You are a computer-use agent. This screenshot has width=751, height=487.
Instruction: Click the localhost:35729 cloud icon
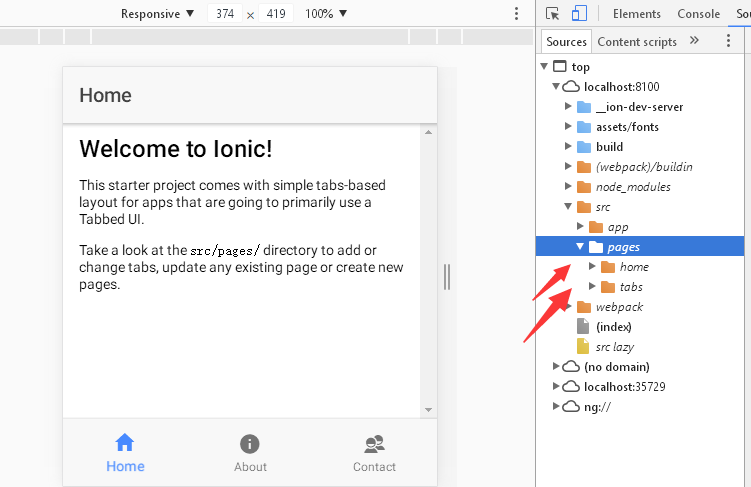pos(570,386)
